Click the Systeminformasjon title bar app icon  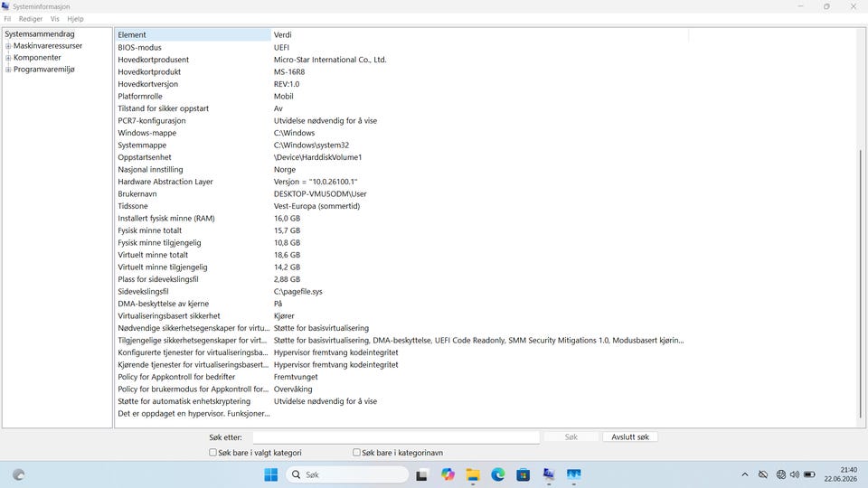[x=5, y=6]
